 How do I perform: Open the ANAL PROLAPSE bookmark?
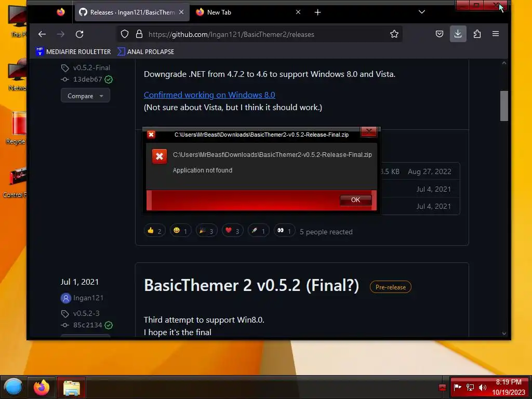[x=145, y=51]
